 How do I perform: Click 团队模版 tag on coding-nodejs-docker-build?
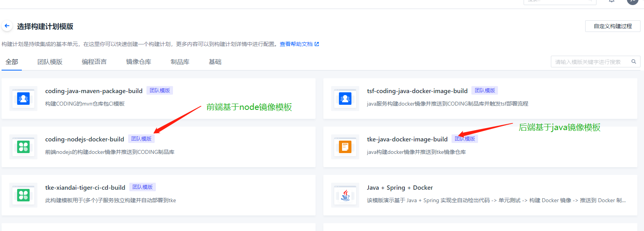point(141,139)
